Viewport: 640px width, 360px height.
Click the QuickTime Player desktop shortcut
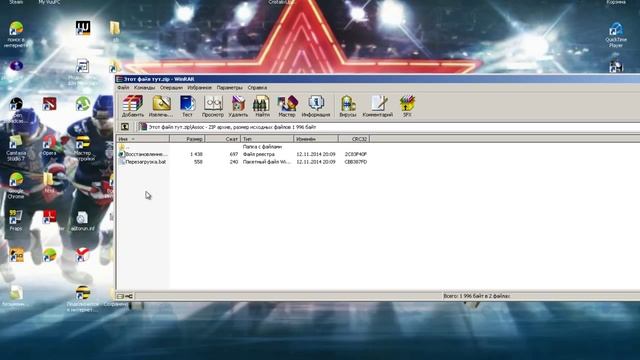(x=616, y=35)
